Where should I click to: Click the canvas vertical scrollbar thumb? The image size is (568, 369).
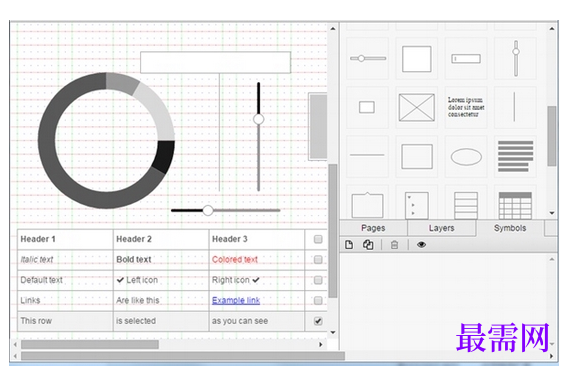(333, 231)
